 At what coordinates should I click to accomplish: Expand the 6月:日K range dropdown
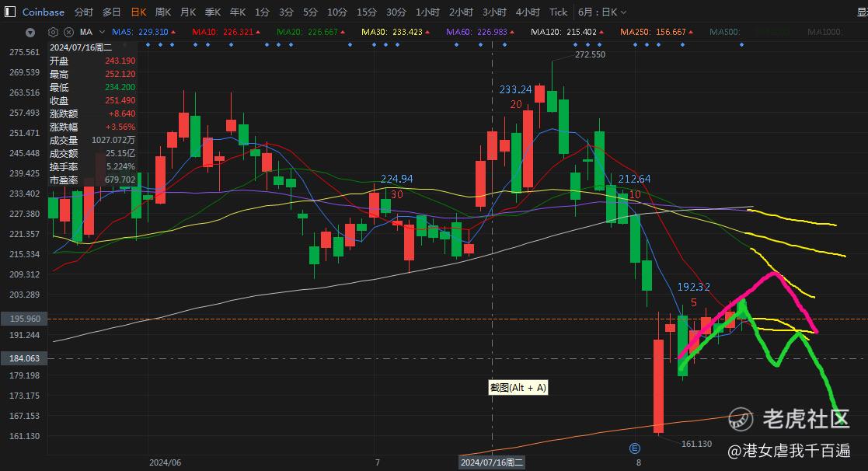pos(602,12)
